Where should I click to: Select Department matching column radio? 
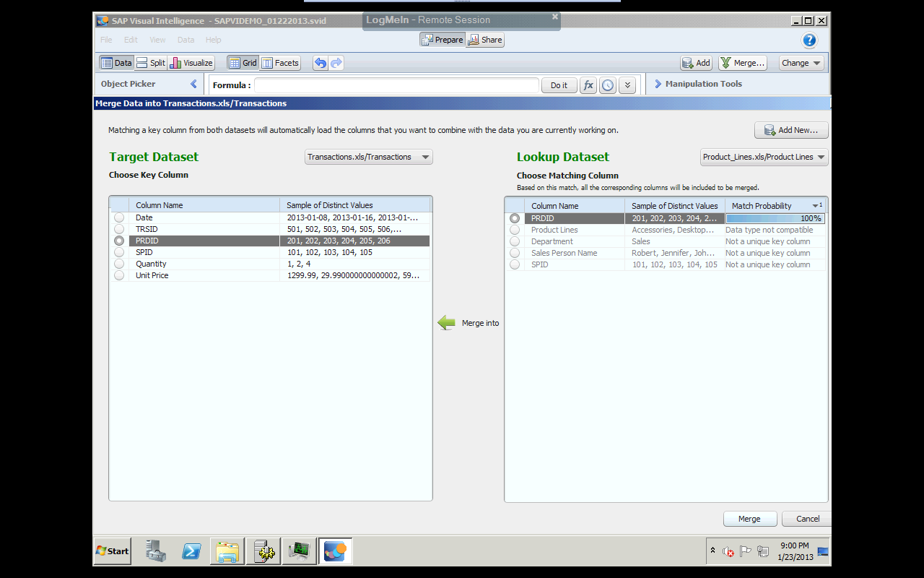515,241
